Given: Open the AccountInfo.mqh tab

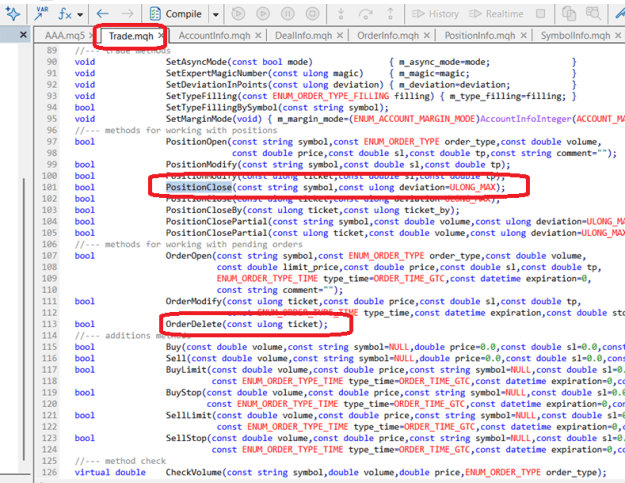Looking at the screenshot, I should (214, 36).
